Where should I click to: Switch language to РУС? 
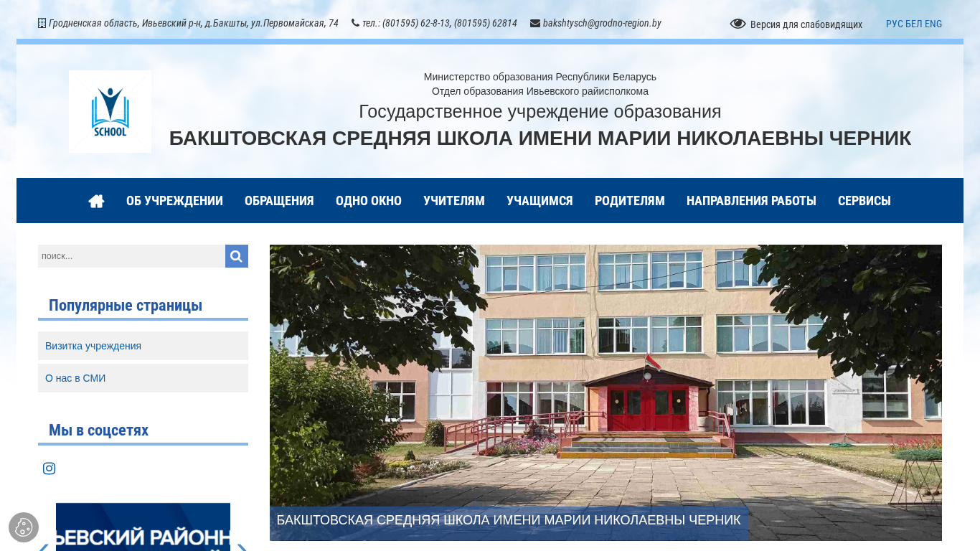click(895, 24)
